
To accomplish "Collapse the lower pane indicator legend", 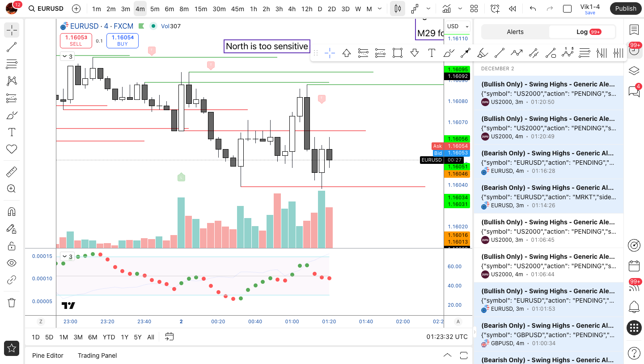I will 67,257.
